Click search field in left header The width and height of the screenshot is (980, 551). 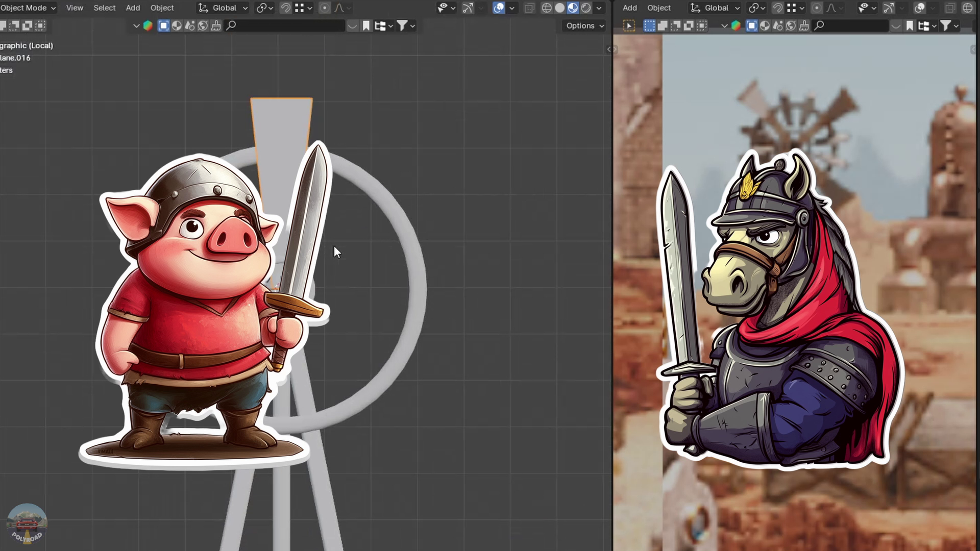pyautogui.click(x=285, y=26)
